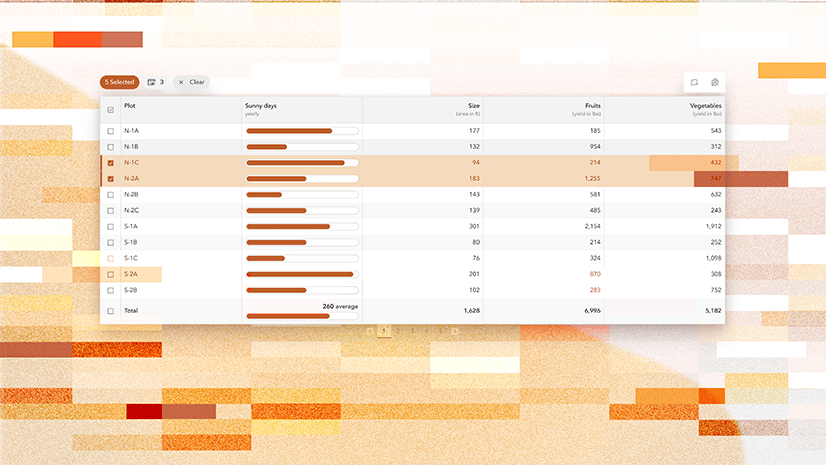Check the box for plot S-2B
Screen dimensions: 826x465
click(111, 290)
